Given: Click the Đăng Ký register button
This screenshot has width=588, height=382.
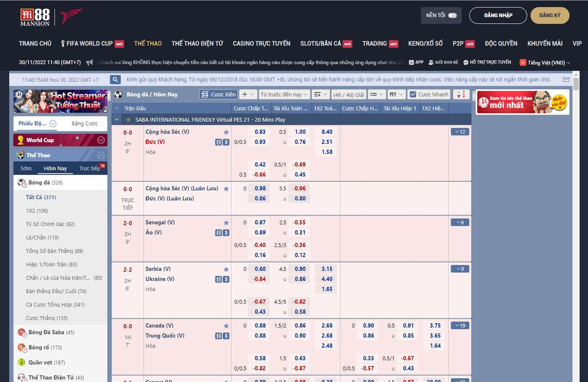Looking at the screenshot, I should tap(550, 16).
